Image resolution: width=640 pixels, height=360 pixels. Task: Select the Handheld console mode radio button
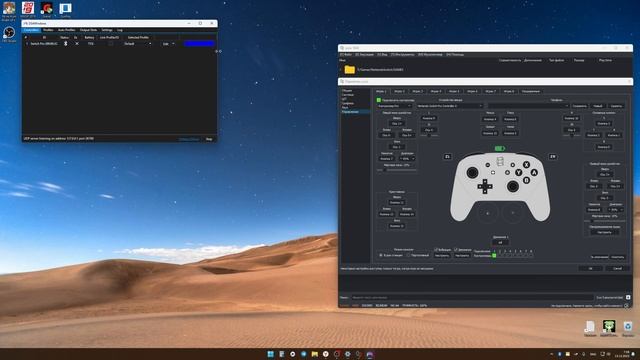pos(408,255)
